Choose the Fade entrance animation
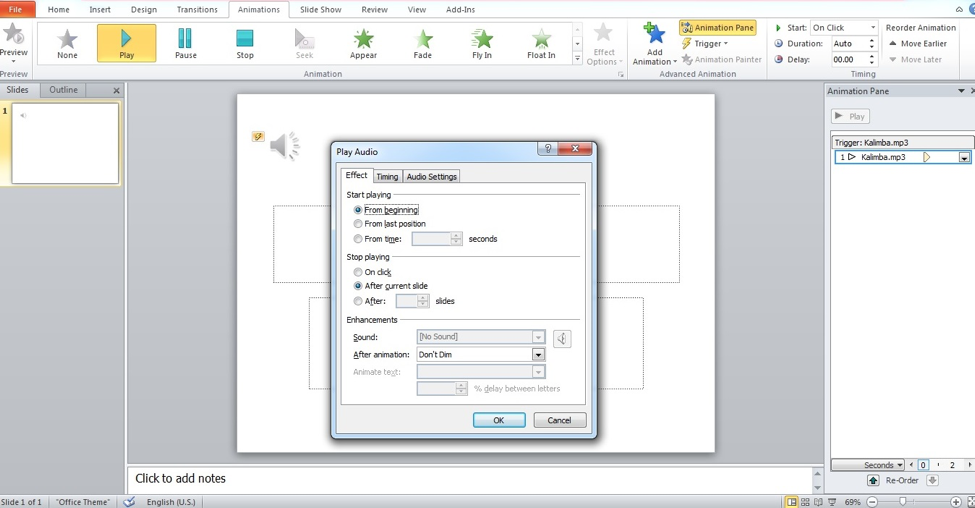975x508 pixels. coord(423,43)
